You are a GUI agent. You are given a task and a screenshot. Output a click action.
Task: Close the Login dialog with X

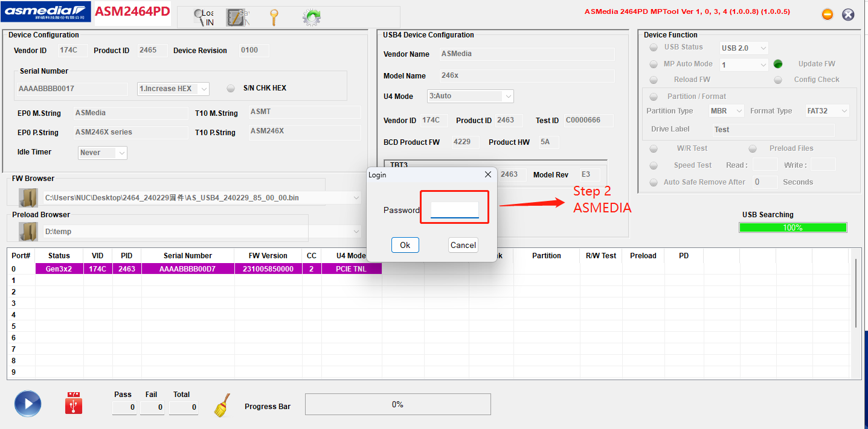[488, 174]
